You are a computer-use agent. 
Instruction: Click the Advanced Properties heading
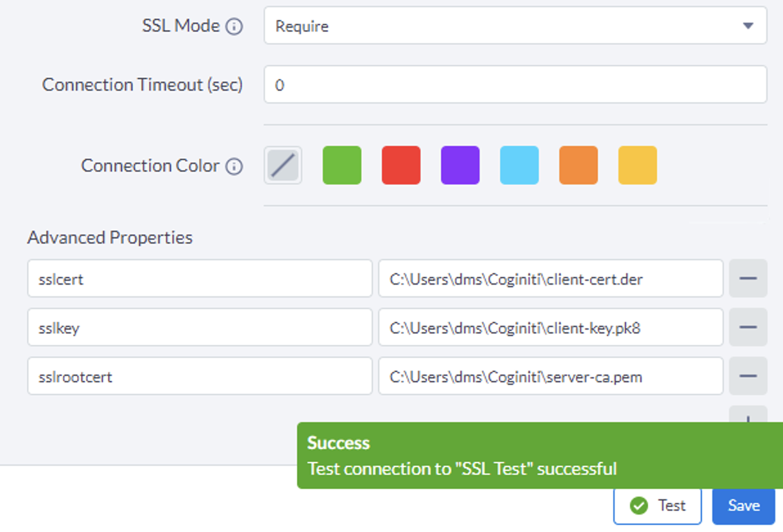[x=110, y=237]
